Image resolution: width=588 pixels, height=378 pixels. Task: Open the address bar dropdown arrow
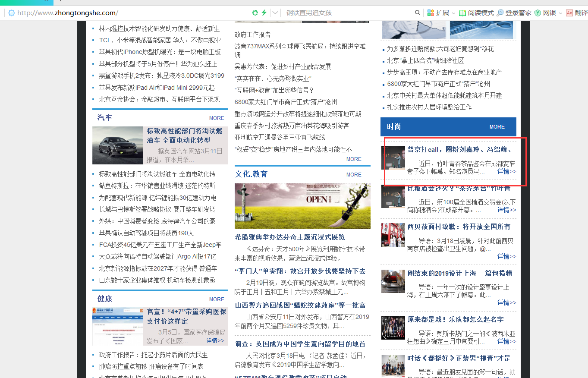coord(275,13)
